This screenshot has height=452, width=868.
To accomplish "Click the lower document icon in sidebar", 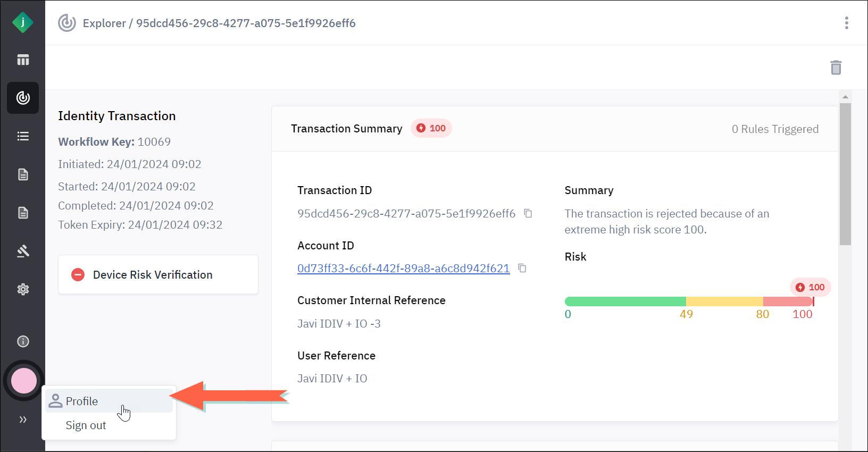I will [23, 213].
